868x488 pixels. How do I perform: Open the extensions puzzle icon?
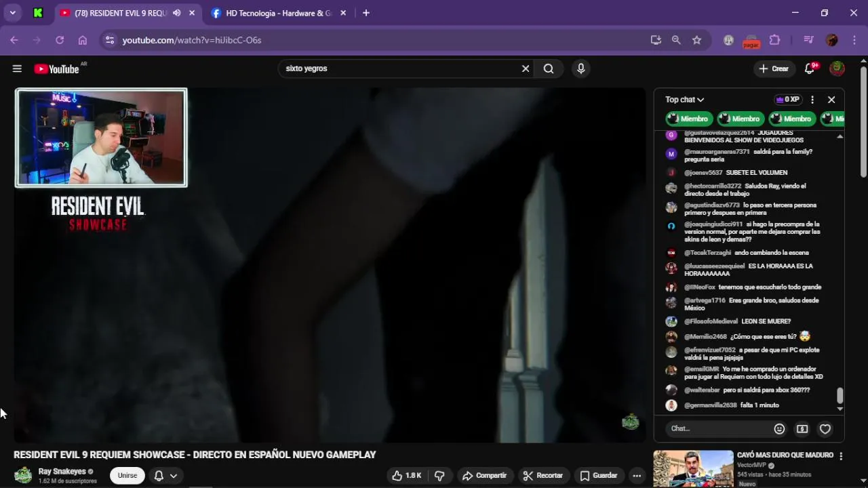[x=775, y=40]
